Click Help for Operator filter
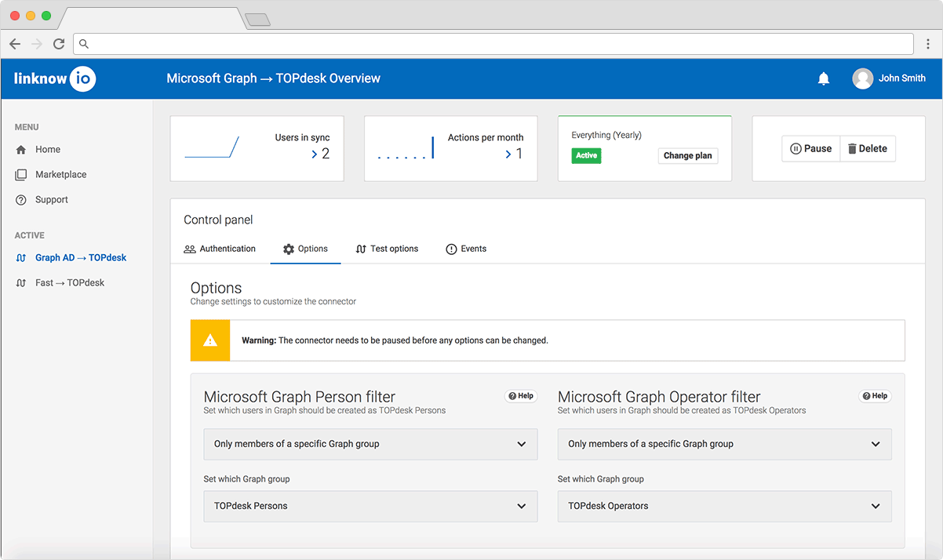Viewport: 943px width, 560px height. point(875,396)
